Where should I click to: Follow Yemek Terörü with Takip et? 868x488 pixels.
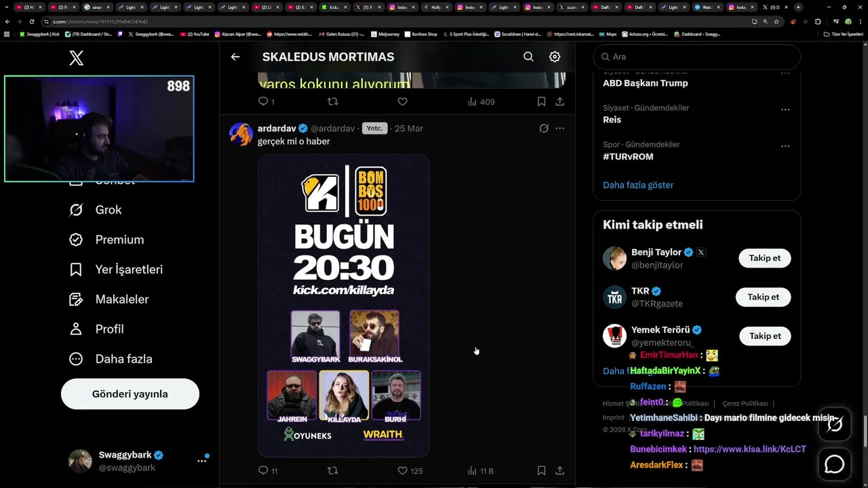(x=765, y=335)
